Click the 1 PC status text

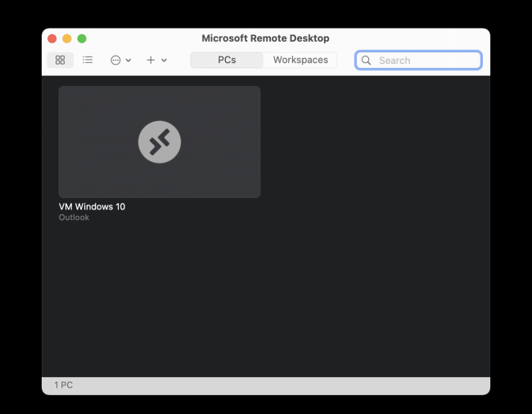[x=64, y=385]
